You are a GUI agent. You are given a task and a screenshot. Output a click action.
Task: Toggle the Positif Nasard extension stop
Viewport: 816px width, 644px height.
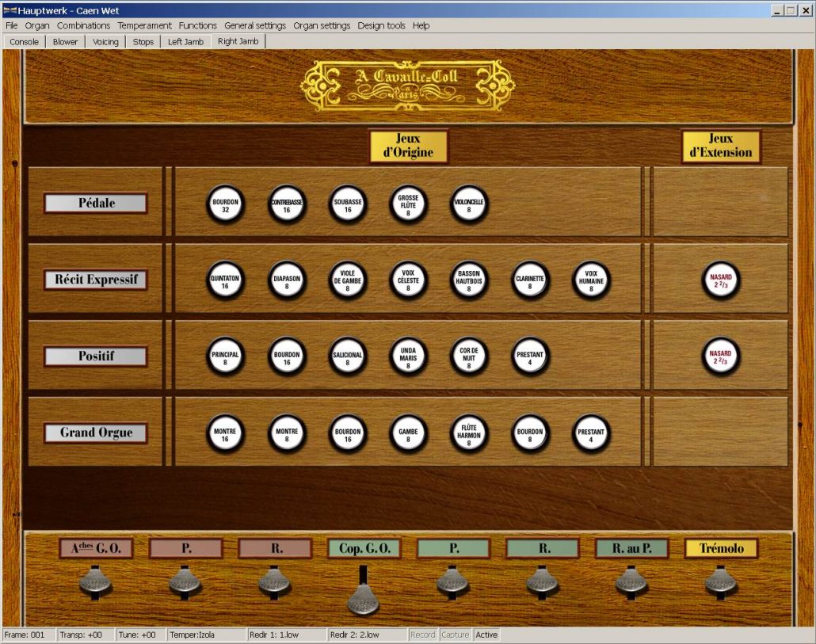(x=721, y=356)
